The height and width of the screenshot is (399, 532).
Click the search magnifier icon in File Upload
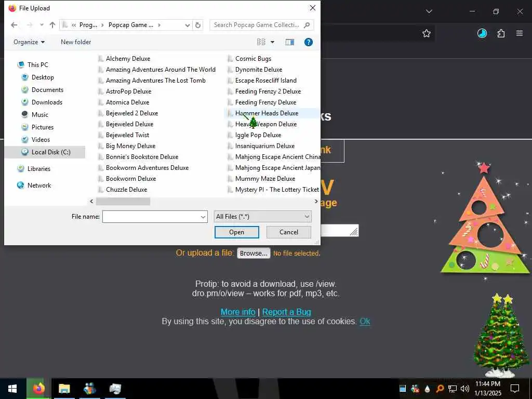pyautogui.click(x=307, y=25)
